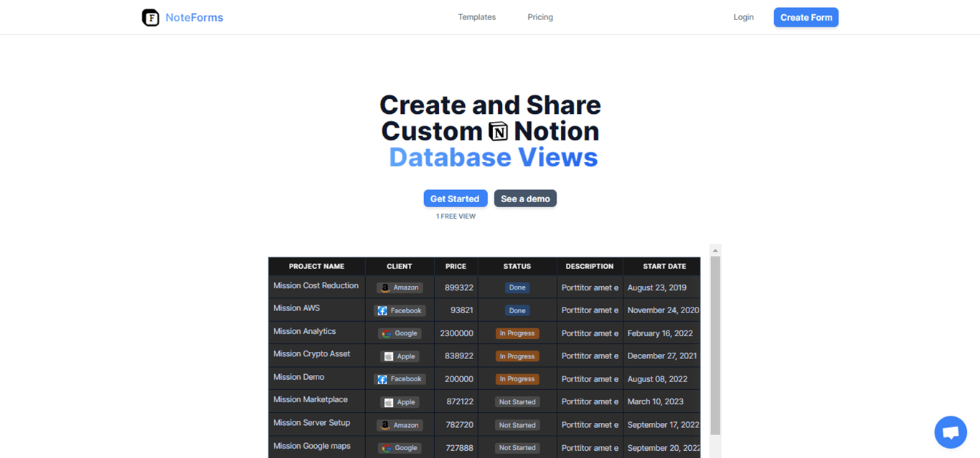This screenshot has width=980, height=458.
Task: Click Apple client tag in Mission Crypto Asset row
Action: (400, 356)
